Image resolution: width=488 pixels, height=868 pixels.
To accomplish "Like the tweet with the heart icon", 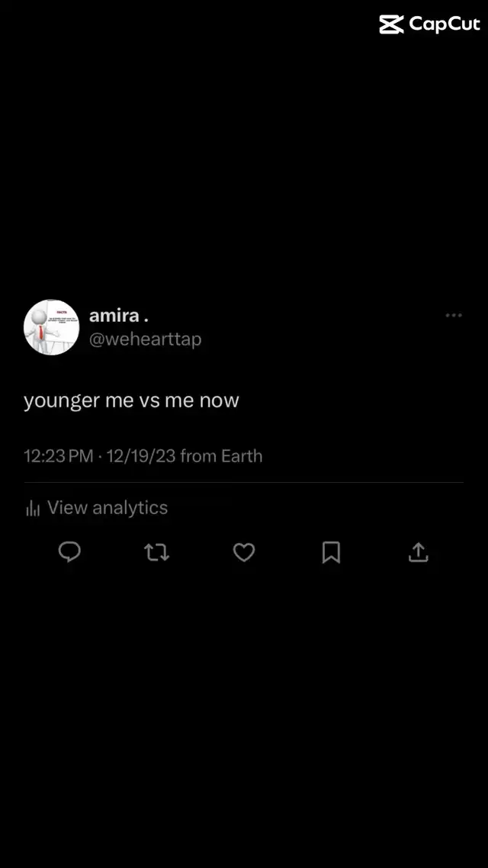I will 243,552.
